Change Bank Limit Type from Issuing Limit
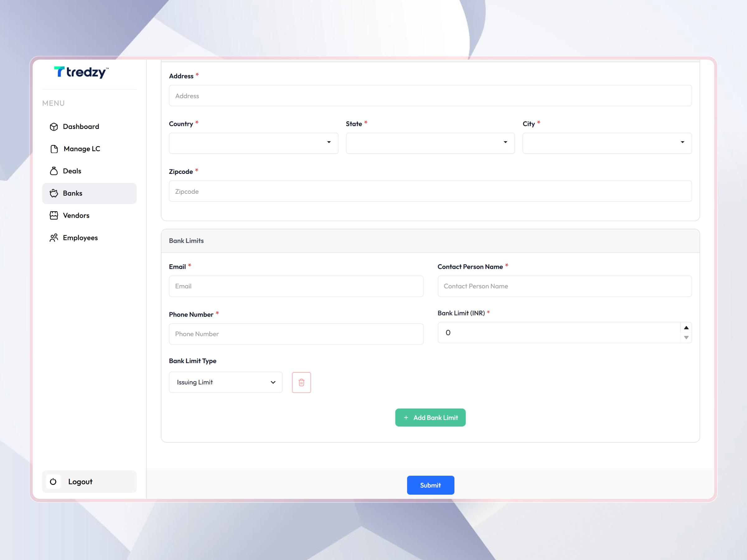Viewport: 747px width, 560px height. tap(225, 382)
